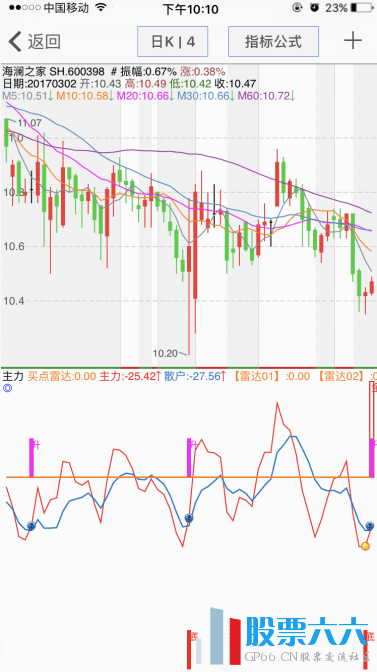Open the 指标公式 button
Screen dimensions: 377x672
point(273,42)
